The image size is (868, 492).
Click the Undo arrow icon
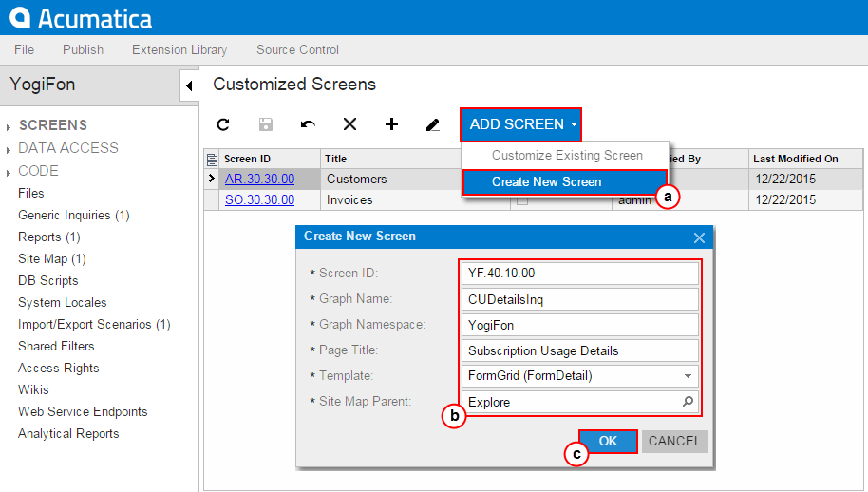tap(308, 124)
